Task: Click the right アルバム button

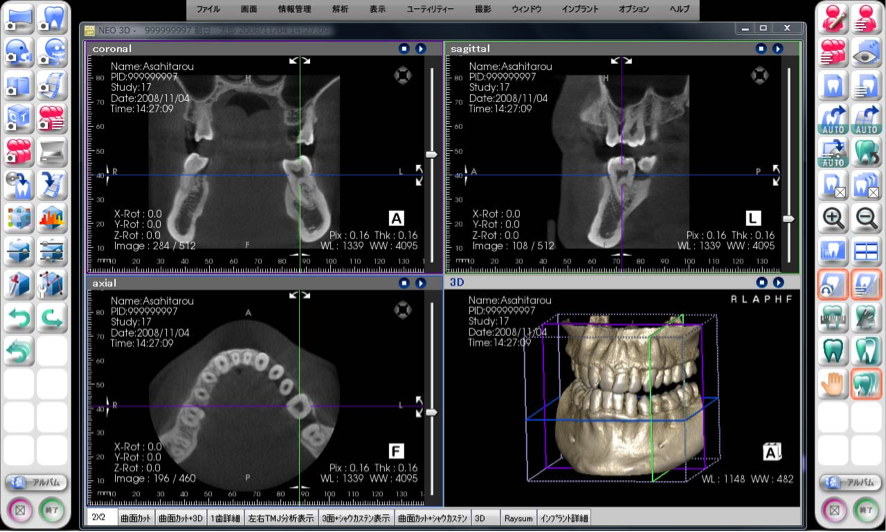Action: point(850,482)
